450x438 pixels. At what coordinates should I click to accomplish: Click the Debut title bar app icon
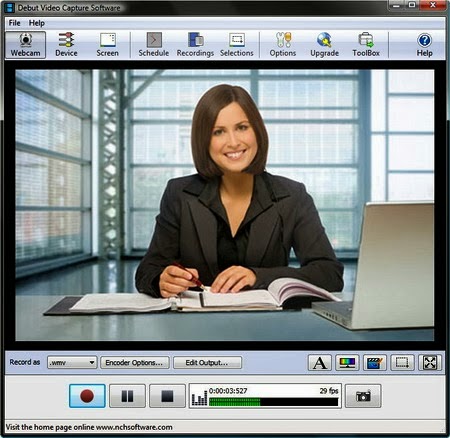[x=10, y=7]
